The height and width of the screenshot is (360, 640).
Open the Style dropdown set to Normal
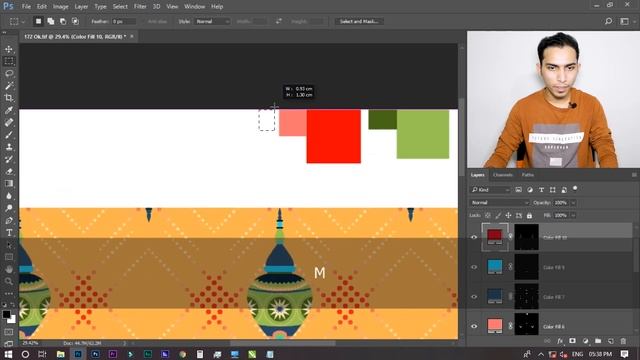tap(213, 21)
